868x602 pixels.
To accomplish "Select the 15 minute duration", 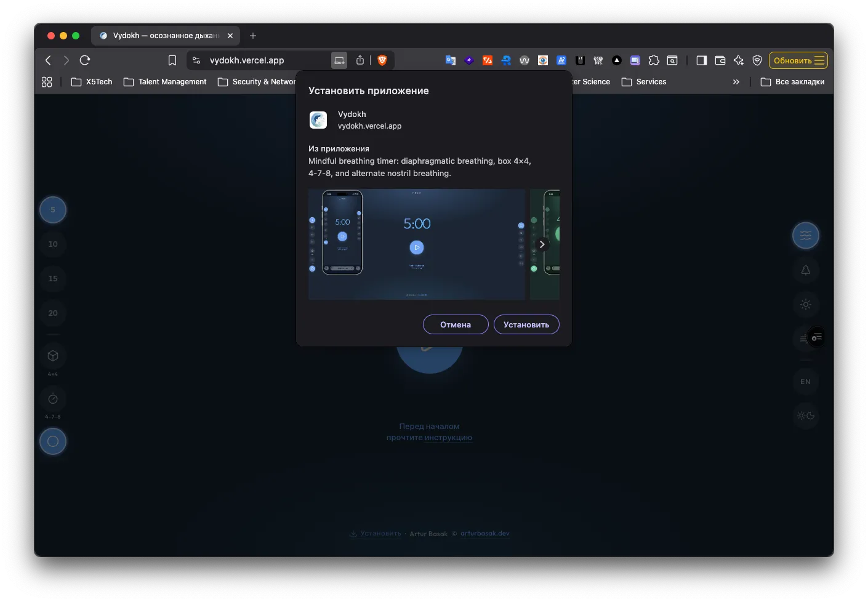I will click(53, 279).
